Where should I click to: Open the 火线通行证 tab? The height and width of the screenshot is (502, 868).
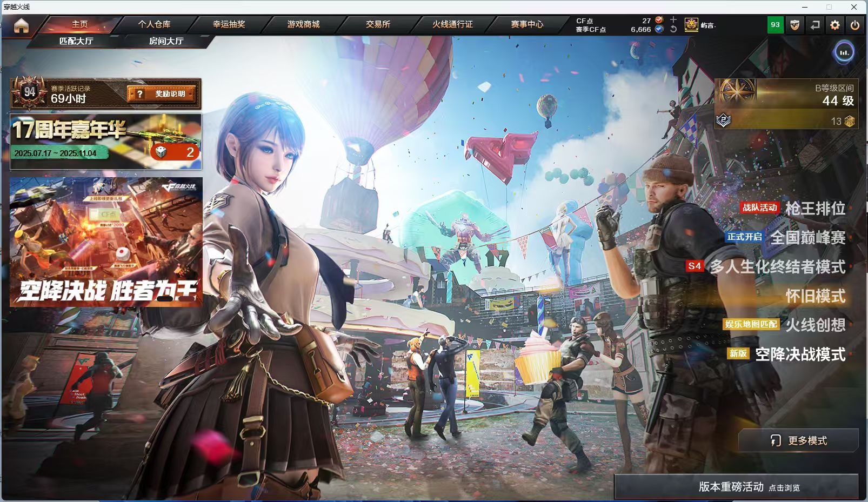tap(452, 24)
